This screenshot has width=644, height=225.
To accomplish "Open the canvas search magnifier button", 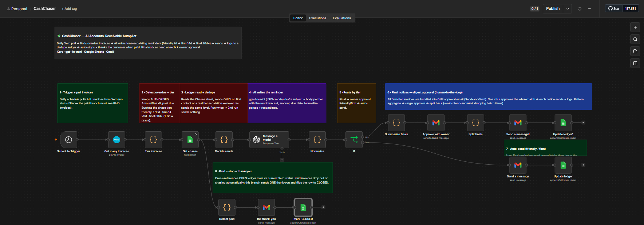I will pyautogui.click(x=635, y=39).
